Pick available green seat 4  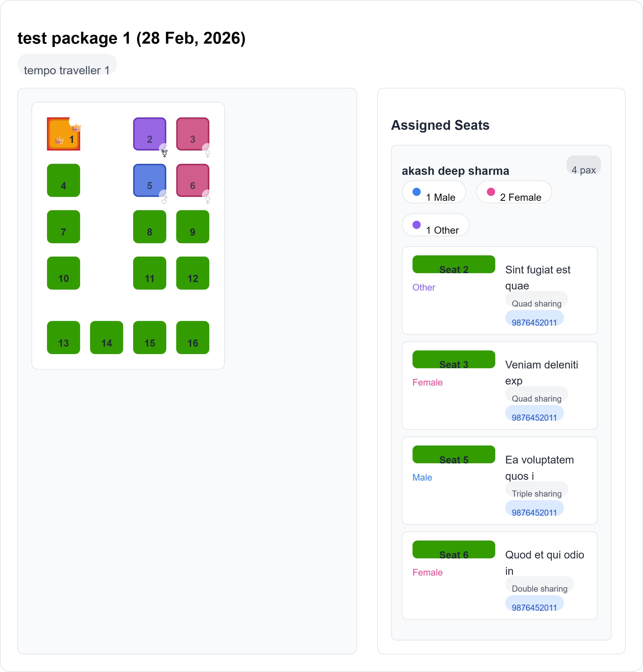pos(64,180)
